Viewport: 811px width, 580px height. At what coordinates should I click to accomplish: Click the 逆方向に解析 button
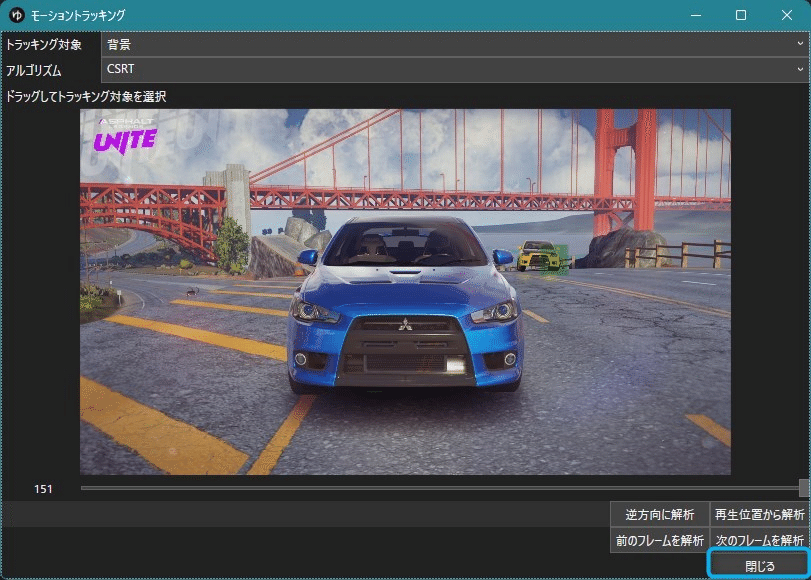point(659,514)
